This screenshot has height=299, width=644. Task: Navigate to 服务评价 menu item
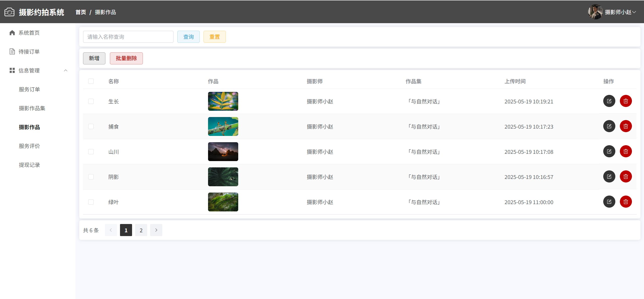[x=29, y=146]
